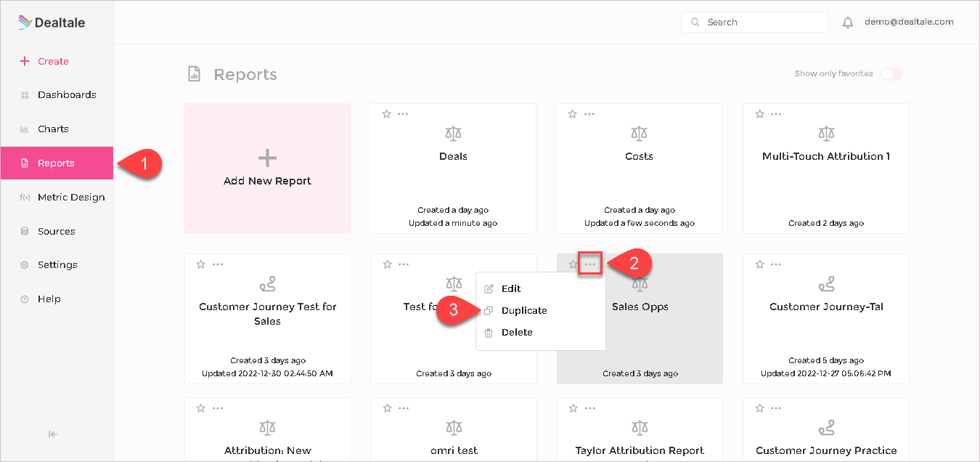This screenshot has width=980, height=462.
Task: Favorite the Deals report with star
Action: pyautogui.click(x=387, y=114)
